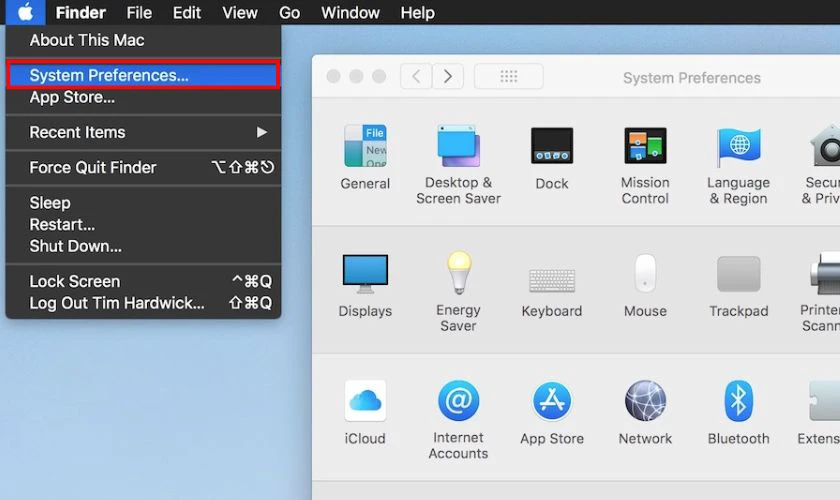Open the View menu
The image size is (840, 500).
click(x=240, y=12)
